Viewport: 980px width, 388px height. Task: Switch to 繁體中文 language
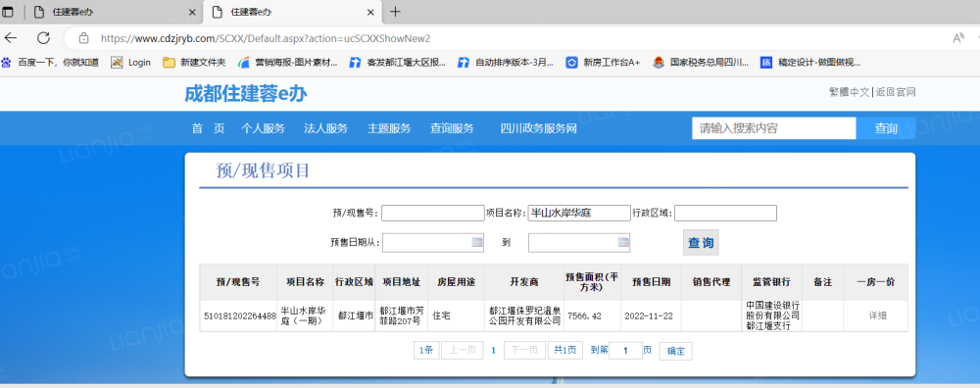(849, 92)
